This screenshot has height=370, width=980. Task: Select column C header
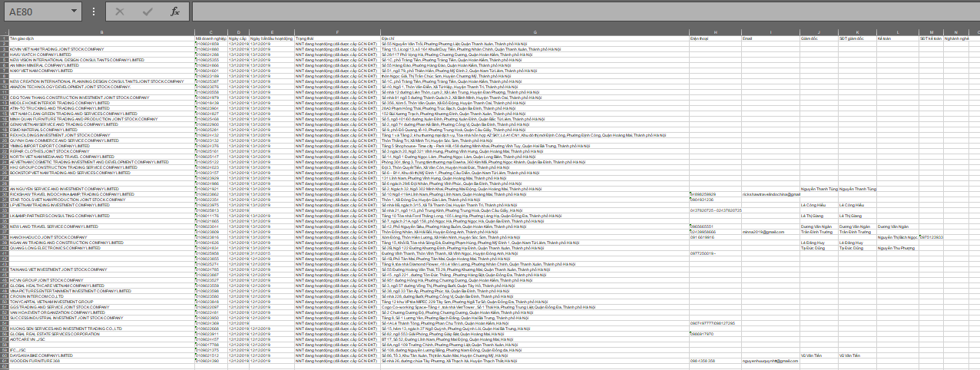click(x=210, y=32)
